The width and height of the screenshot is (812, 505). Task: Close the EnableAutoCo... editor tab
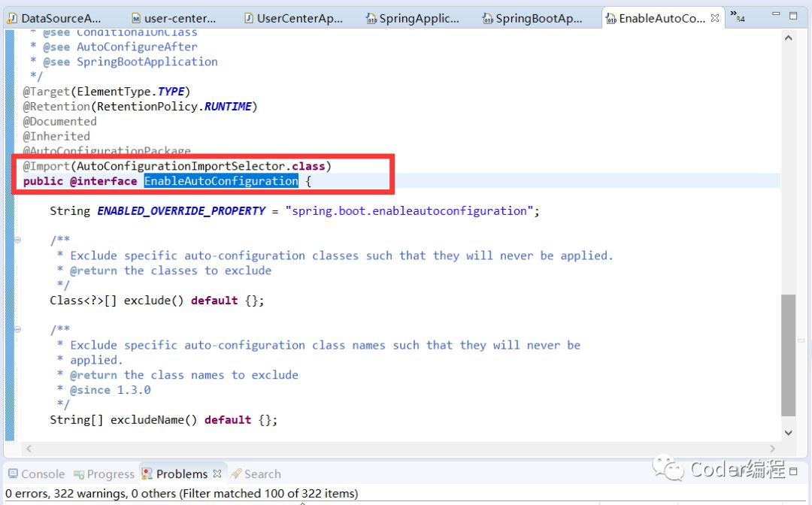point(715,18)
